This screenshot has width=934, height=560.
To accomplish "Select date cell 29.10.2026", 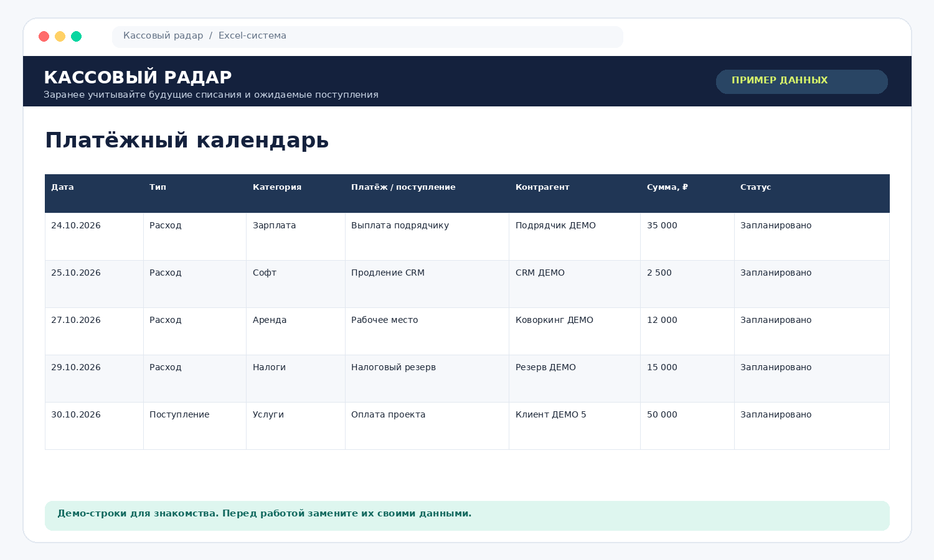I will 94,378.
